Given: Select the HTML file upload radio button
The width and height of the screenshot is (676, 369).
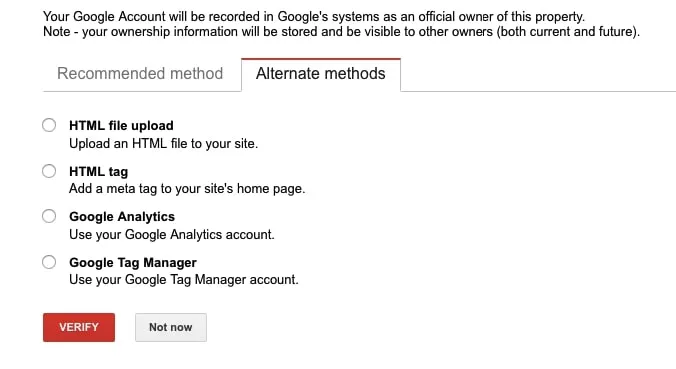Looking at the screenshot, I should coord(49,125).
